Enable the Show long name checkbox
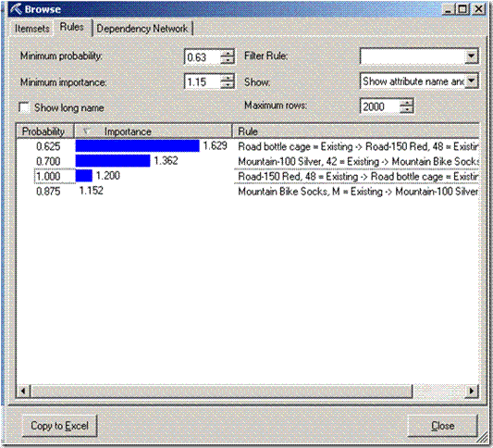The width and height of the screenshot is (493, 448). [24, 107]
